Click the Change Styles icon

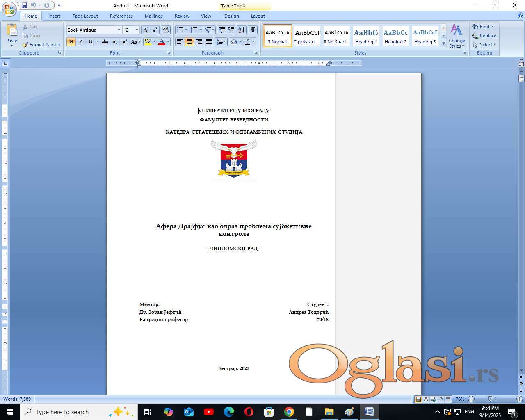point(457,36)
